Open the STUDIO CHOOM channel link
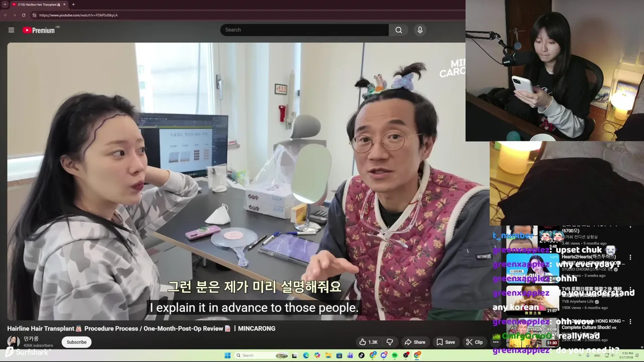 pos(587,269)
